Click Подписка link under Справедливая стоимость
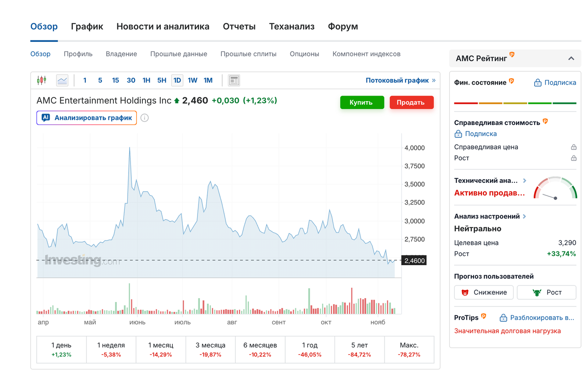Image resolution: width=588 pixels, height=375 pixels. point(475,134)
